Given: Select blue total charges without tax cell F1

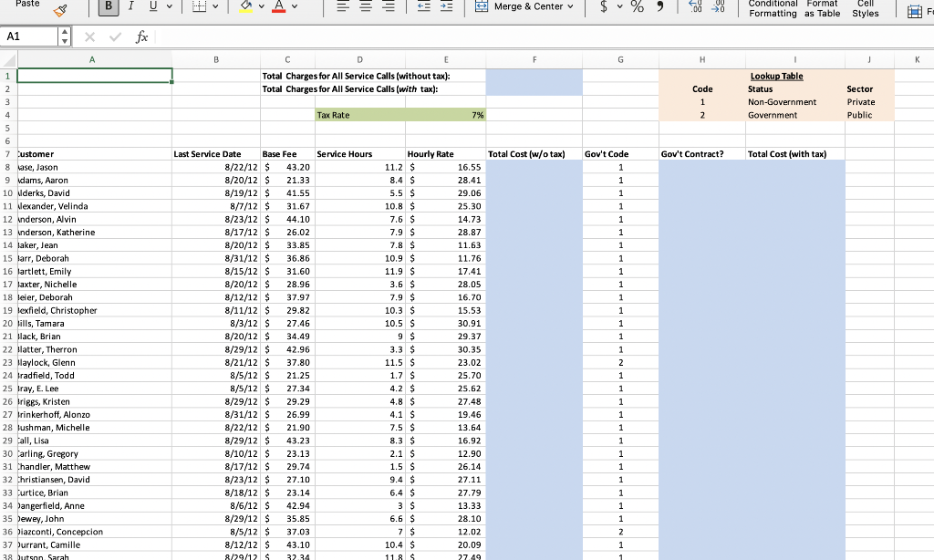Looking at the screenshot, I should pyautogui.click(x=534, y=76).
